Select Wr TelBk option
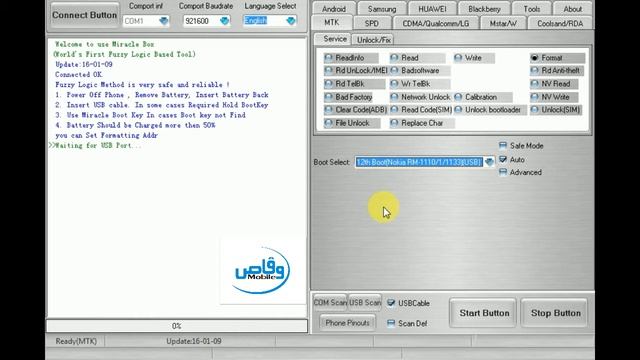640x360 pixels. (420, 84)
